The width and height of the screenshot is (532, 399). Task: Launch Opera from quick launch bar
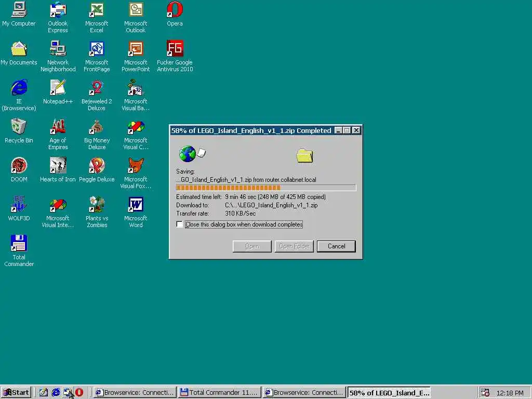click(x=79, y=393)
